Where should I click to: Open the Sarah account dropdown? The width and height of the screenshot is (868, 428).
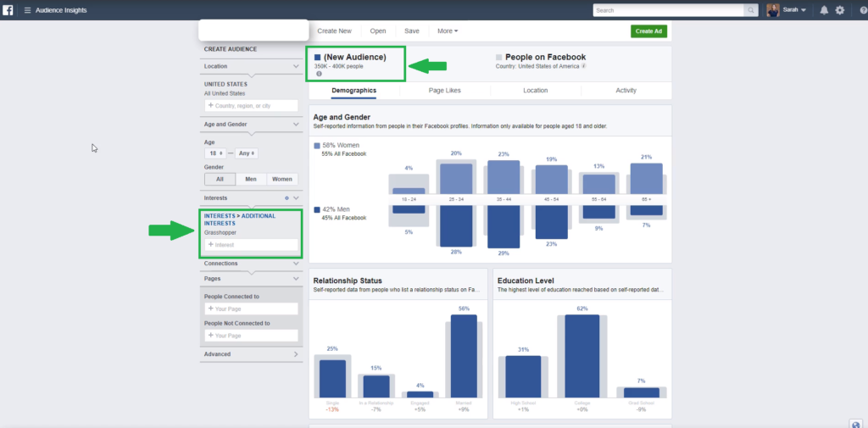tap(794, 10)
